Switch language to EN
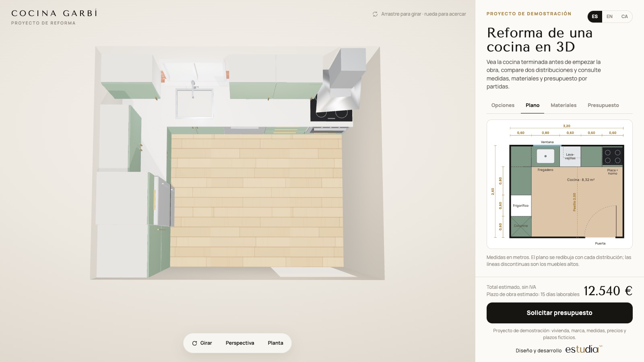This screenshot has width=644, height=362. click(609, 16)
